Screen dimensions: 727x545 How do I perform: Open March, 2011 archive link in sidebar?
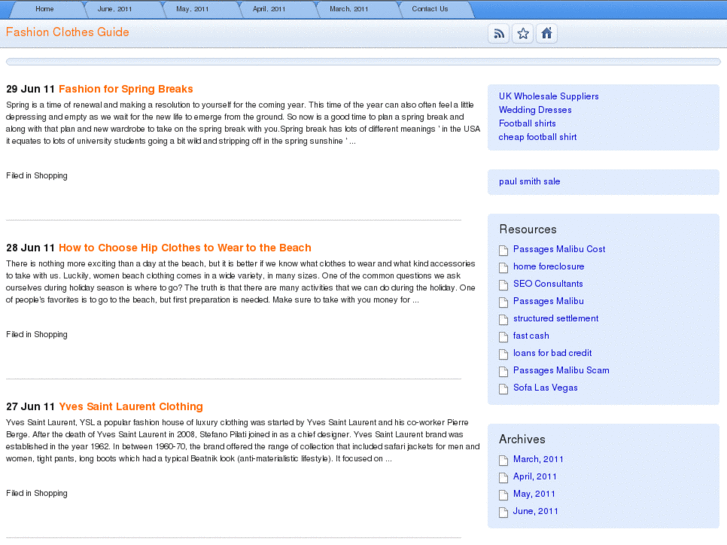click(x=538, y=459)
